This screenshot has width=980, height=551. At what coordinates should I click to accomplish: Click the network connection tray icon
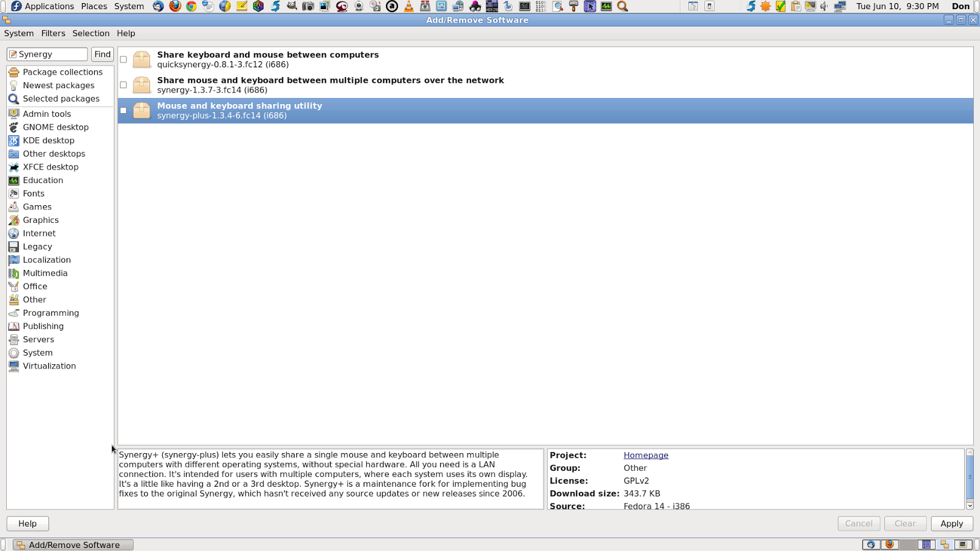point(840,6)
